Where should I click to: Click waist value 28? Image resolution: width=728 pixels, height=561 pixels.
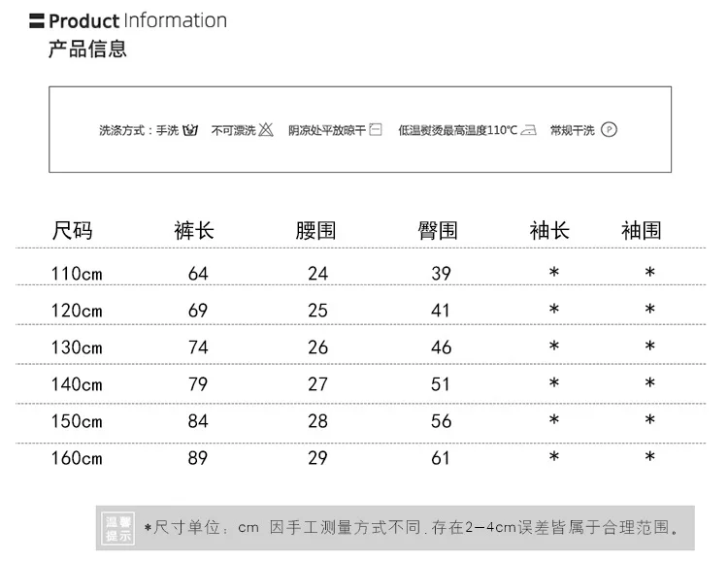318,421
